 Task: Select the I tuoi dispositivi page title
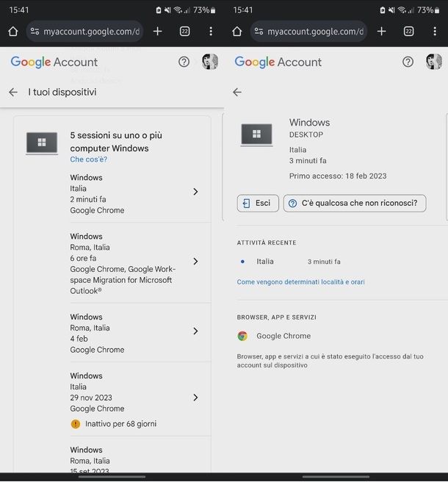point(62,92)
